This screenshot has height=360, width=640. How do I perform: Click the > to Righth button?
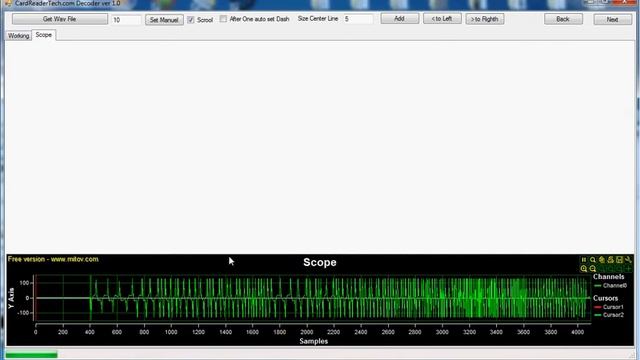click(x=484, y=19)
